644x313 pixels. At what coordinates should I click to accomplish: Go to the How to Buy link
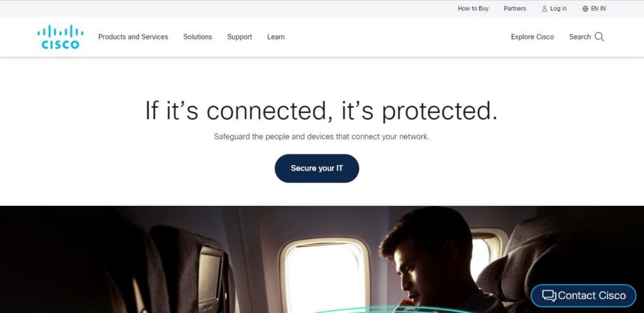click(473, 9)
